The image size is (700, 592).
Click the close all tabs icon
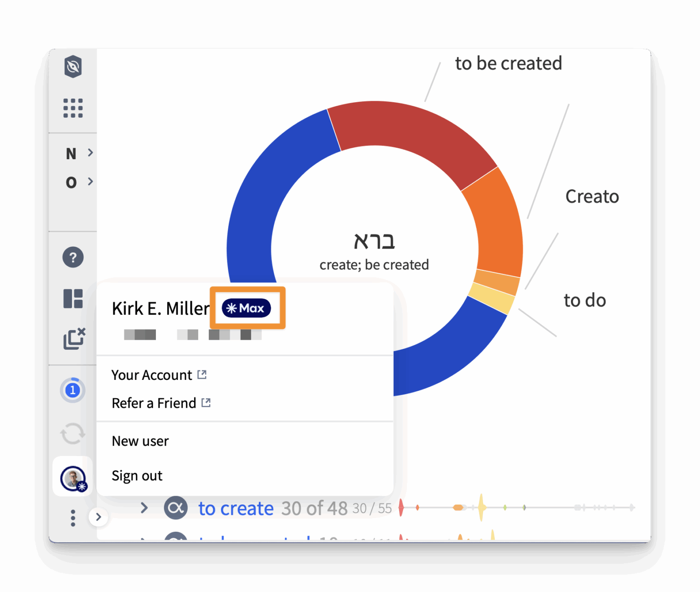[74, 338]
